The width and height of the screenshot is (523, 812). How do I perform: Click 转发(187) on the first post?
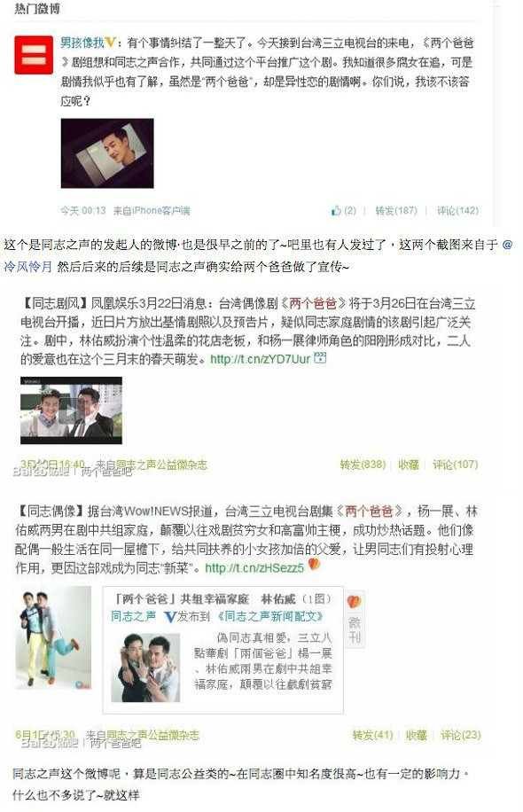pos(396,210)
